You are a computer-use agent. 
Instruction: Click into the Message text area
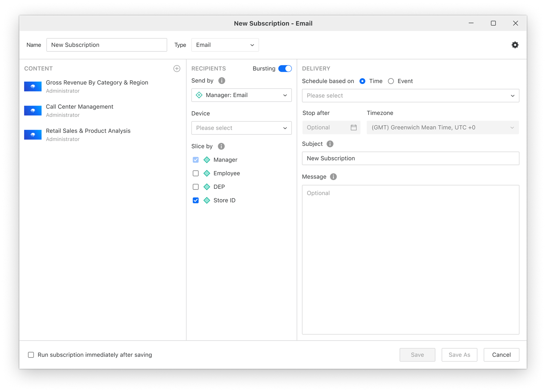point(410,259)
